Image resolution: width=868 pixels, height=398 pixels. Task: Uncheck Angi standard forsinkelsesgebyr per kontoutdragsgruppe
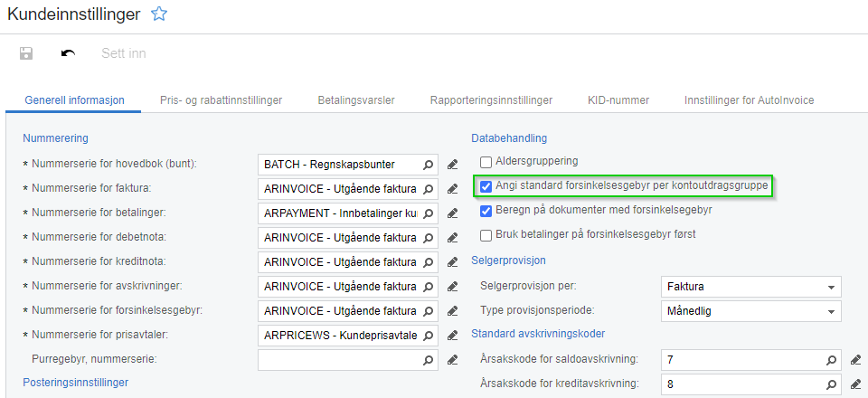tap(486, 186)
